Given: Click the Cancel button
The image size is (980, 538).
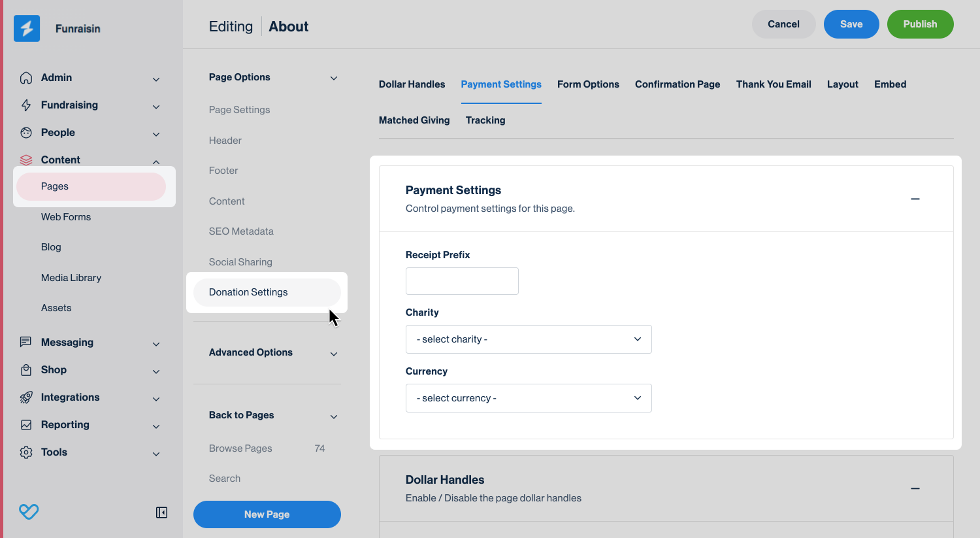Looking at the screenshot, I should [x=783, y=24].
